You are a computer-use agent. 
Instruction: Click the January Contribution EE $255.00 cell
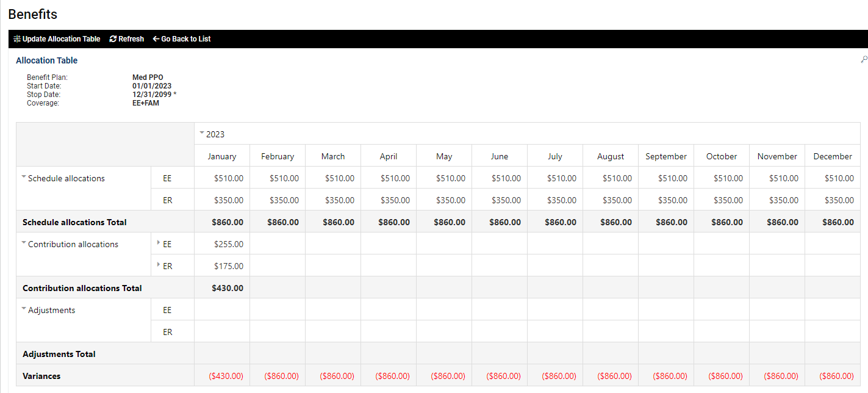pyautogui.click(x=222, y=244)
